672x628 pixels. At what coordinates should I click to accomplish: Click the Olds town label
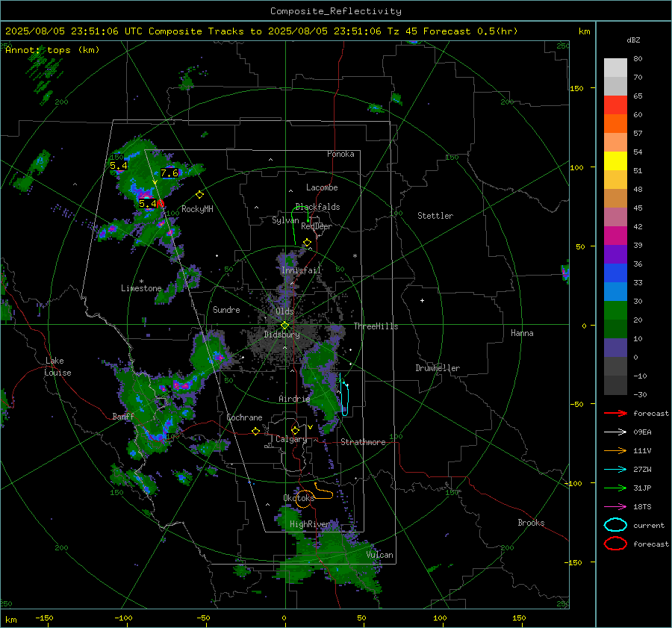tap(285, 311)
